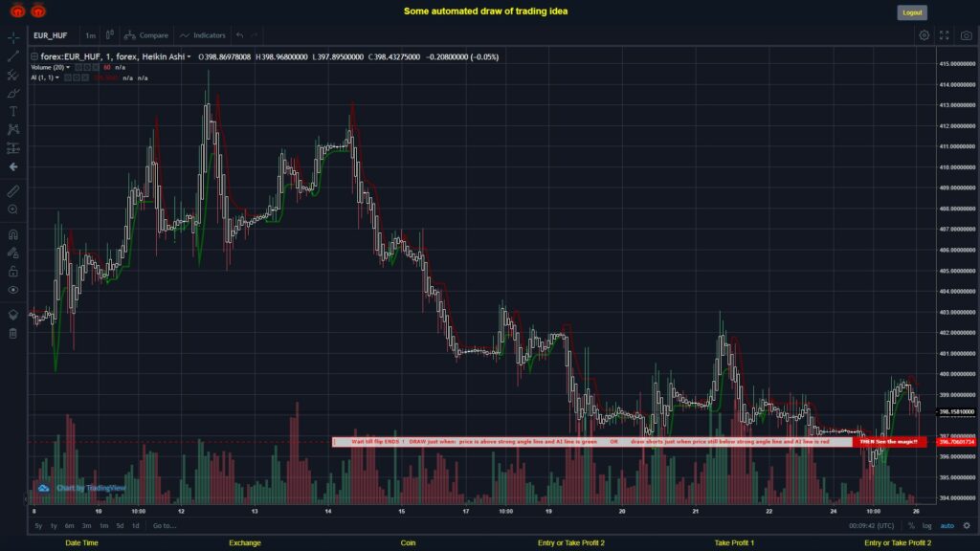Toggle auto scale mode

(x=947, y=526)
